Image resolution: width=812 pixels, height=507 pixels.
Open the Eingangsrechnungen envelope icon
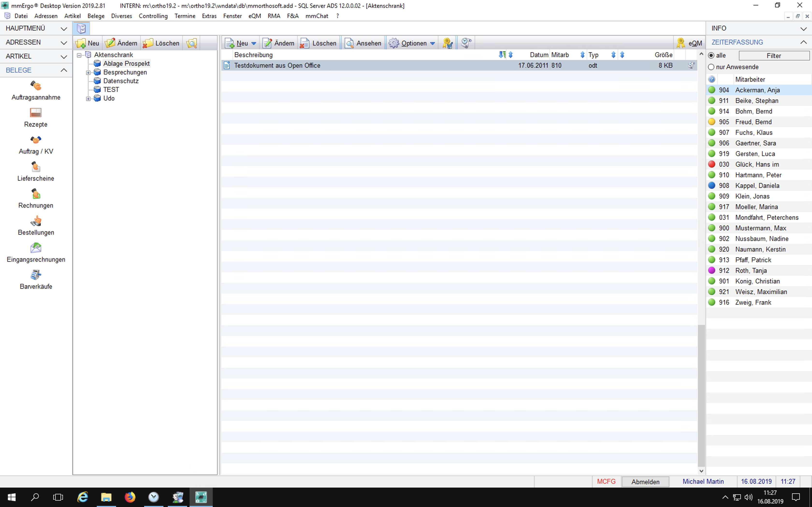click(36, 248)
